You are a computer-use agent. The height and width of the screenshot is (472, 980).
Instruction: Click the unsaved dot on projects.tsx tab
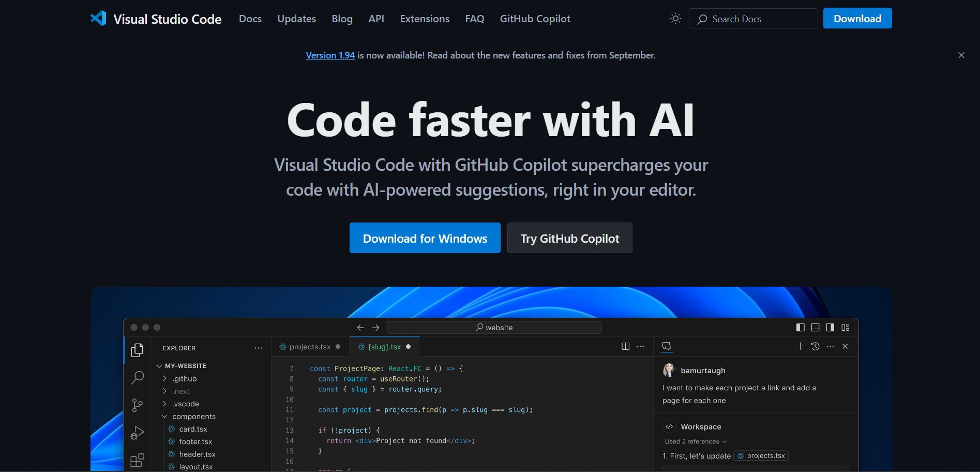338,347
